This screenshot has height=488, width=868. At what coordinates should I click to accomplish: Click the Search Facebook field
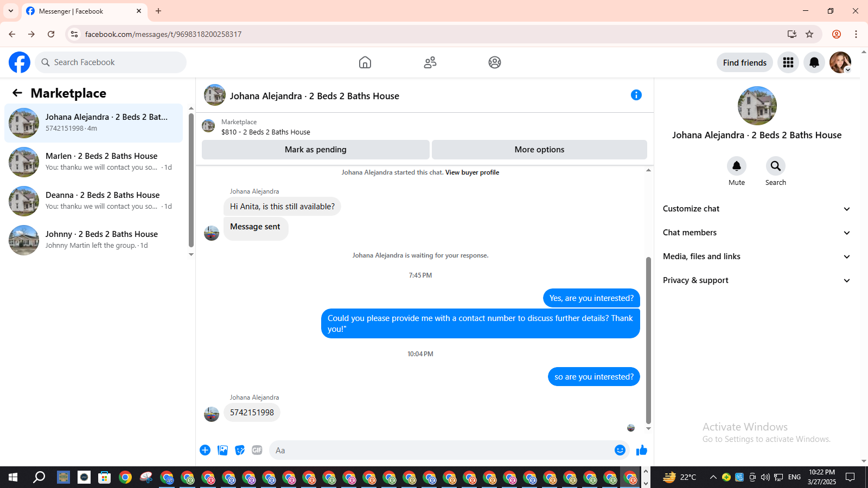(111, 62)
